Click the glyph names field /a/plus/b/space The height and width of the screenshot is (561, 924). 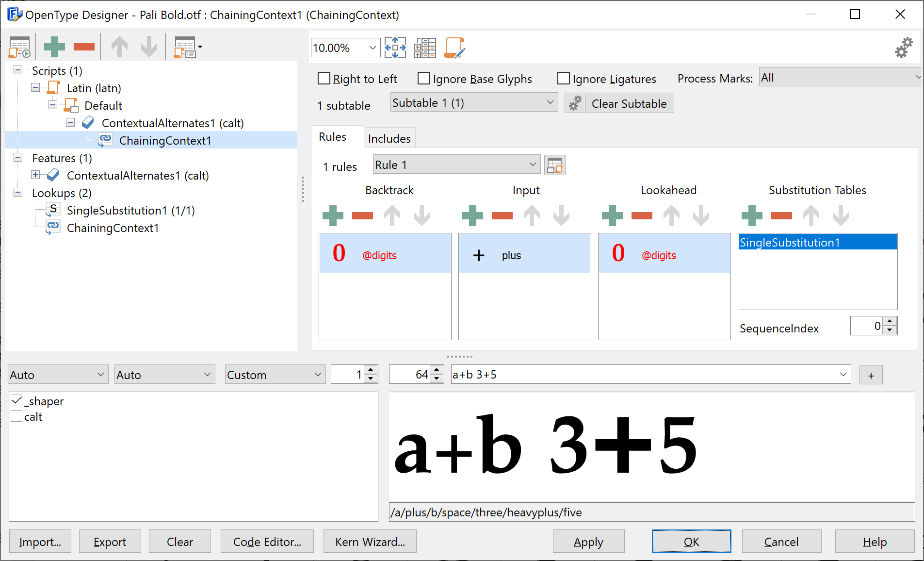coord(651,512)
